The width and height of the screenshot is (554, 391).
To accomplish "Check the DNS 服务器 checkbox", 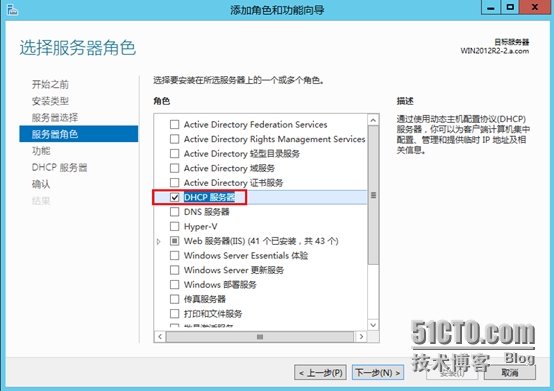I will [175, 212].
